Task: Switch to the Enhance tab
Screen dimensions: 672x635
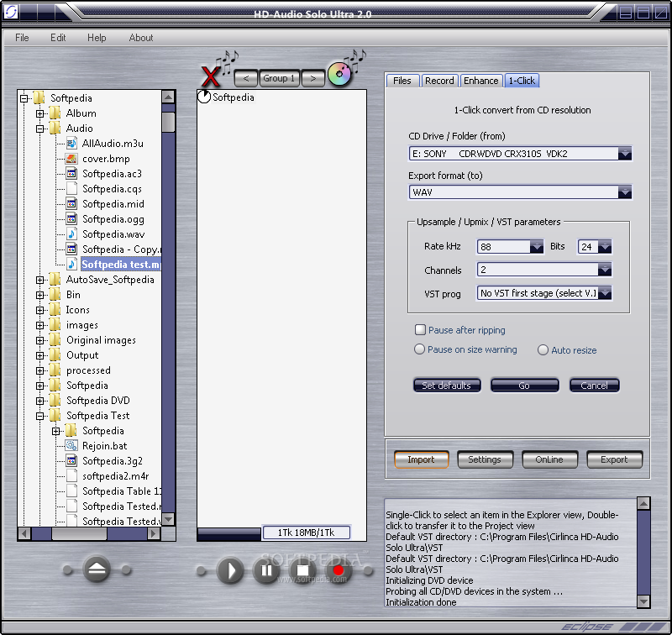Action: [480, 81]
